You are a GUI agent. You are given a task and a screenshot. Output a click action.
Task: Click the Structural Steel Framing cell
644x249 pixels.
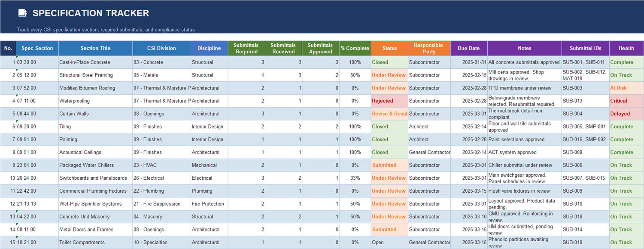click(95, 75)
